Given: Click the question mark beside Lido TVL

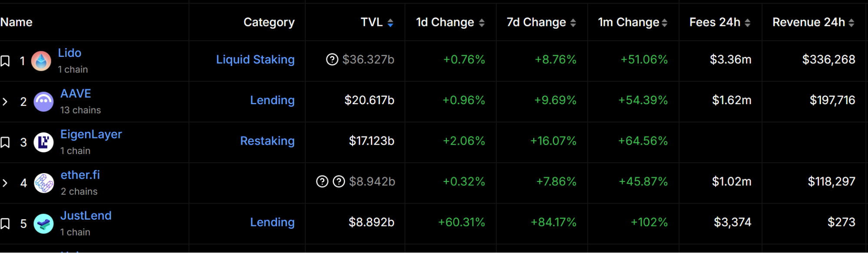Looking at the screenshot, I should tap(332, 59).
